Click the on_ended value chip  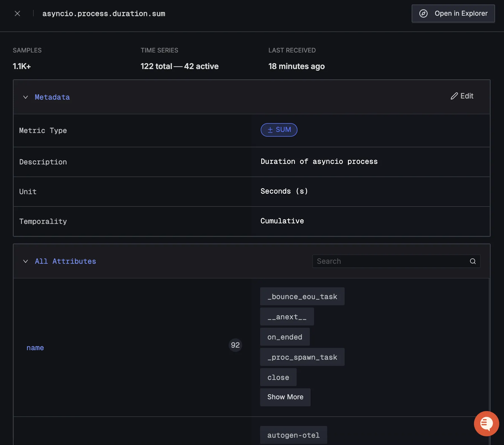[285, 337]
